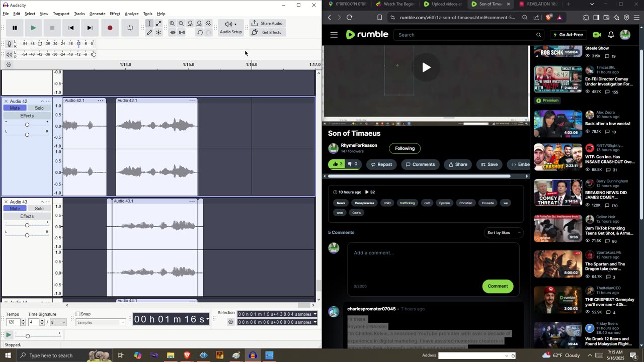Screen dimensions: 644x362
Task: Click the selection toolbar gear icon
Action: pos(231,322)
